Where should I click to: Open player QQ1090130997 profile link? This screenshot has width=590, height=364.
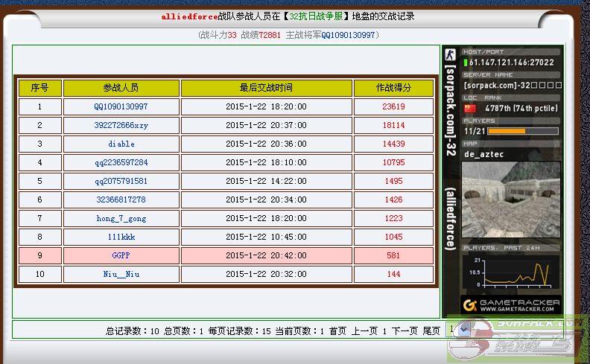pos(121,107)
